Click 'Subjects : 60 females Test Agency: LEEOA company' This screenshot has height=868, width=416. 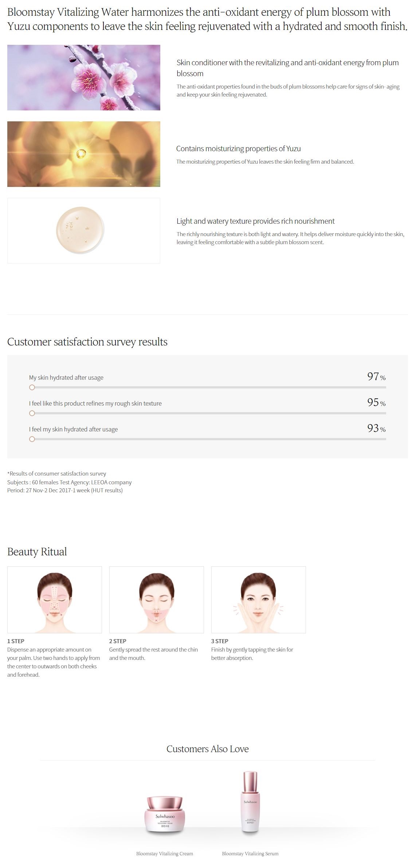point(70,482)
